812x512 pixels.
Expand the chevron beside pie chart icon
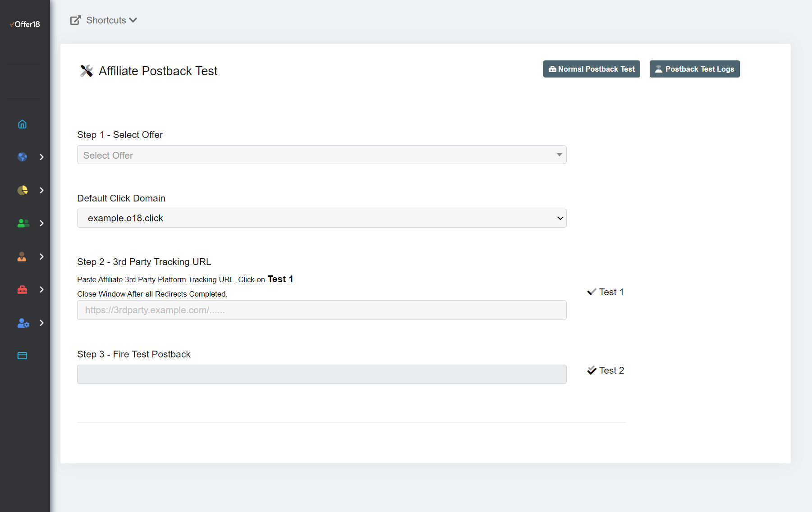[41, 190]
